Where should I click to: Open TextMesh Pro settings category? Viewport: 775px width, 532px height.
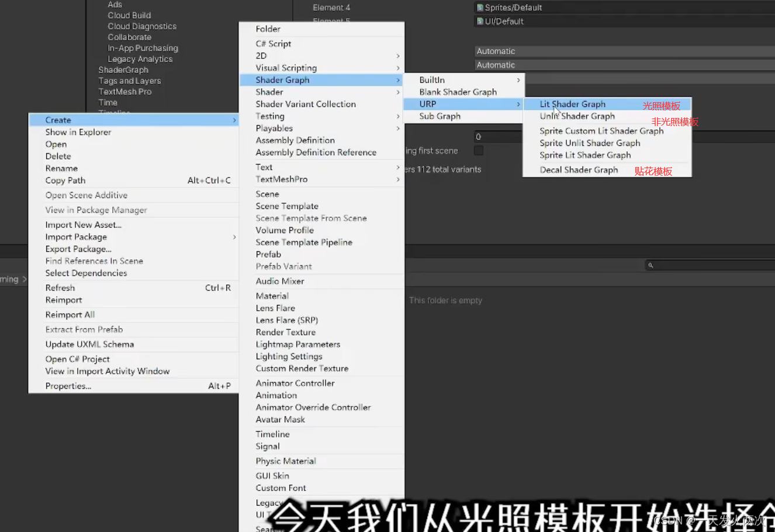(x=125, y=92)
